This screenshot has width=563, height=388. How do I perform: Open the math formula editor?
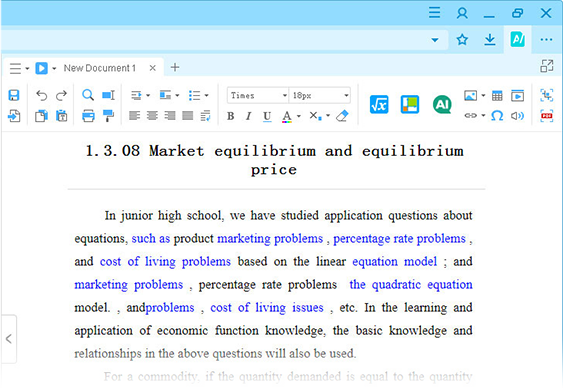pos(379,104)
